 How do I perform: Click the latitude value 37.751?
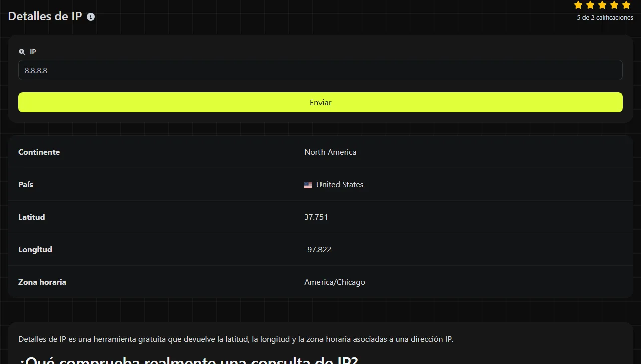point(316,217)
